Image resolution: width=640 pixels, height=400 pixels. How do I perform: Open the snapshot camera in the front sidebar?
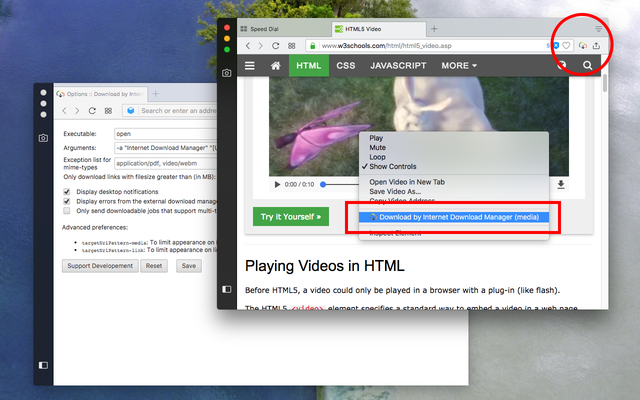tap(227, 73)
